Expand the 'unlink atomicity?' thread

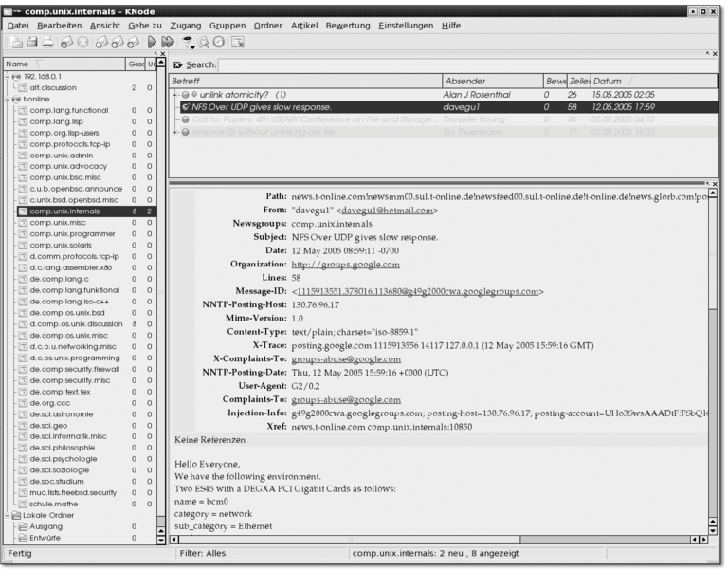tap(175, 95)
